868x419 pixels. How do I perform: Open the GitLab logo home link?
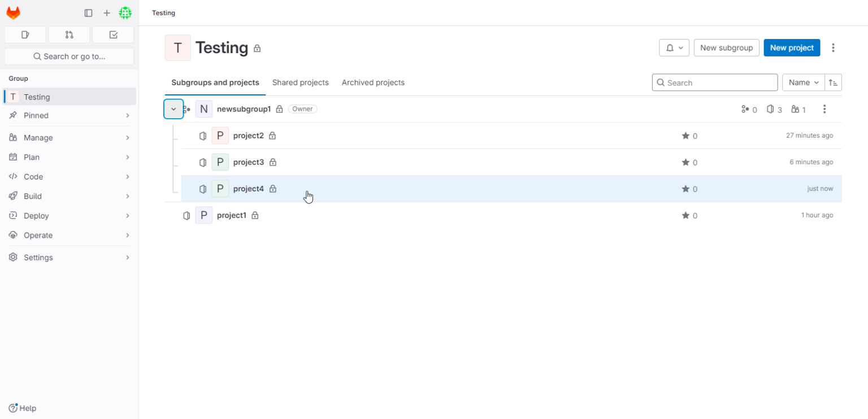pos(13,13)
